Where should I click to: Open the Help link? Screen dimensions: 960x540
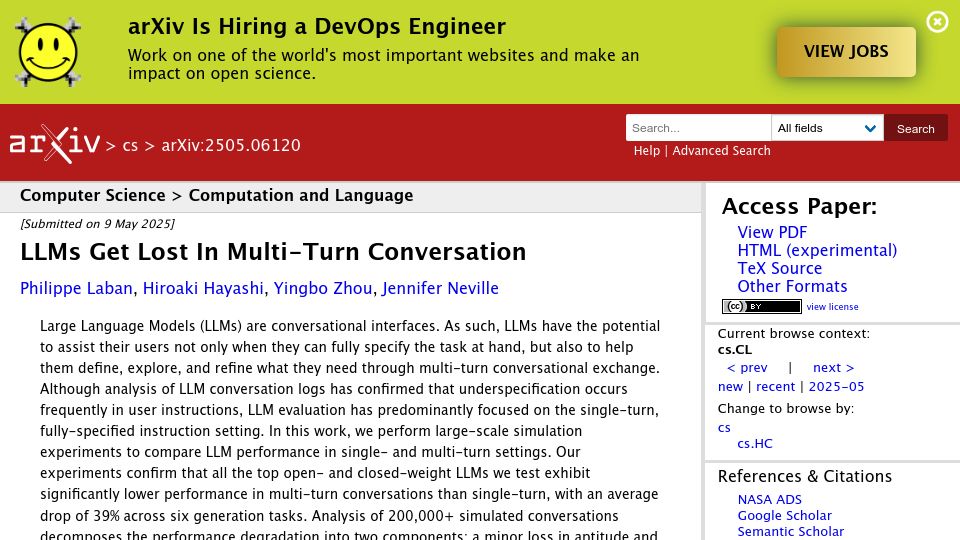point(647,151)
